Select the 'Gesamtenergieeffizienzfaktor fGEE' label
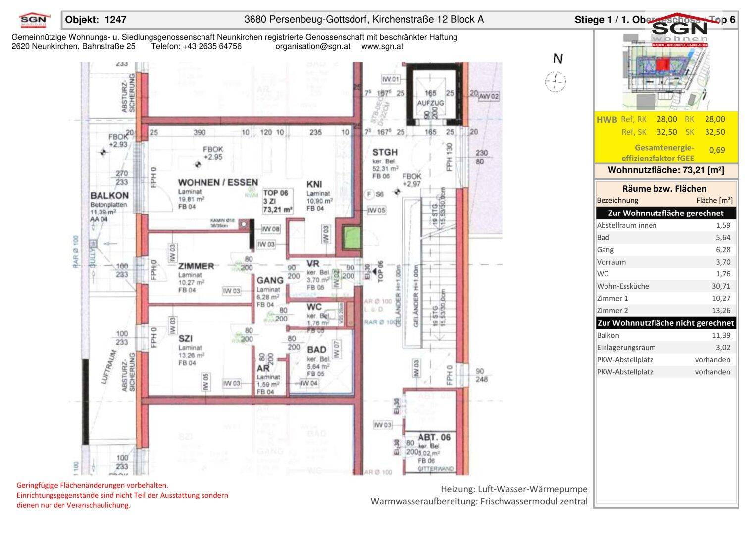Image resolution: width=756 pixels, height=535 pixels. click(658, 153)
